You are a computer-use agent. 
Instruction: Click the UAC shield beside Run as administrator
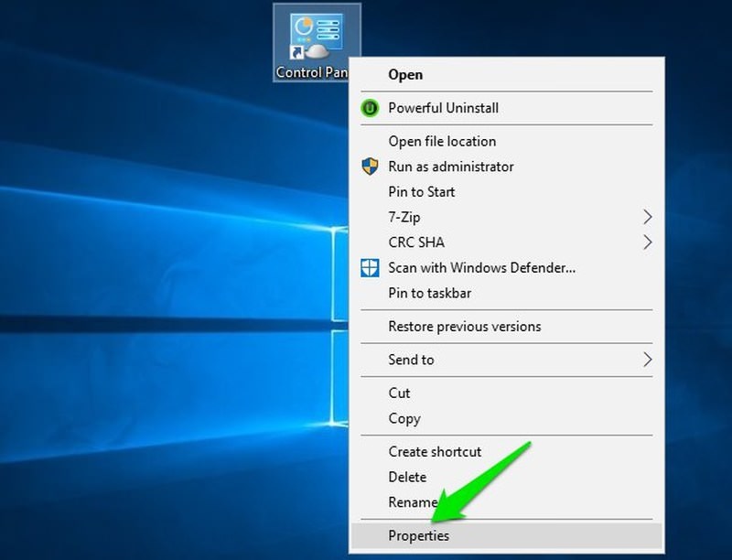[x=369, y=167]
